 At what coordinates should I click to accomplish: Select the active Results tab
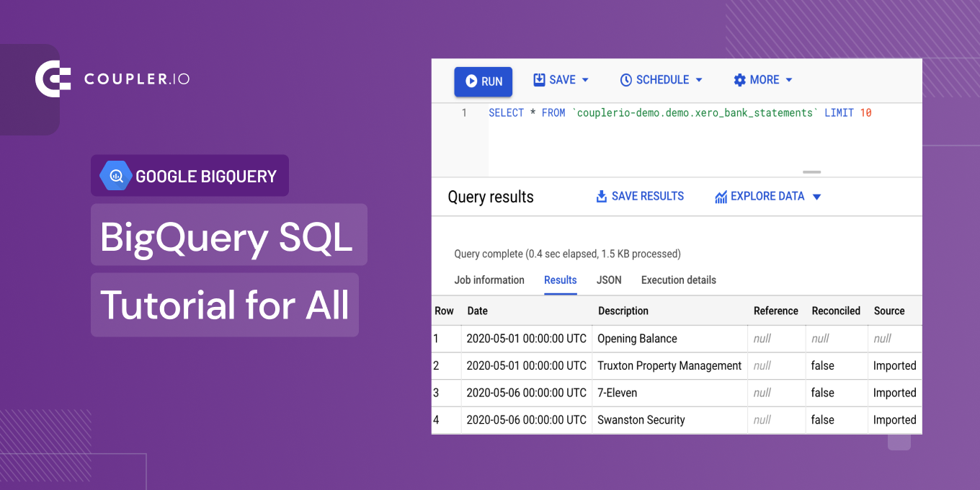[x=560, y=280]
